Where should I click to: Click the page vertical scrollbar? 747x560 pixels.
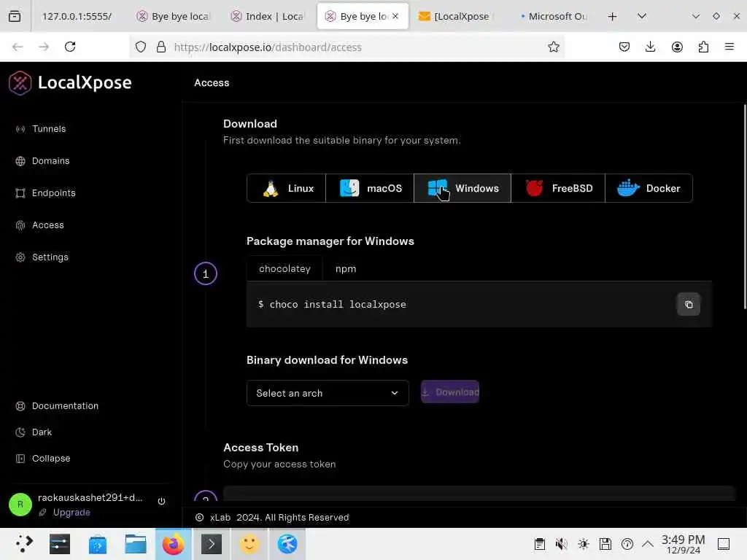[744, 206]
